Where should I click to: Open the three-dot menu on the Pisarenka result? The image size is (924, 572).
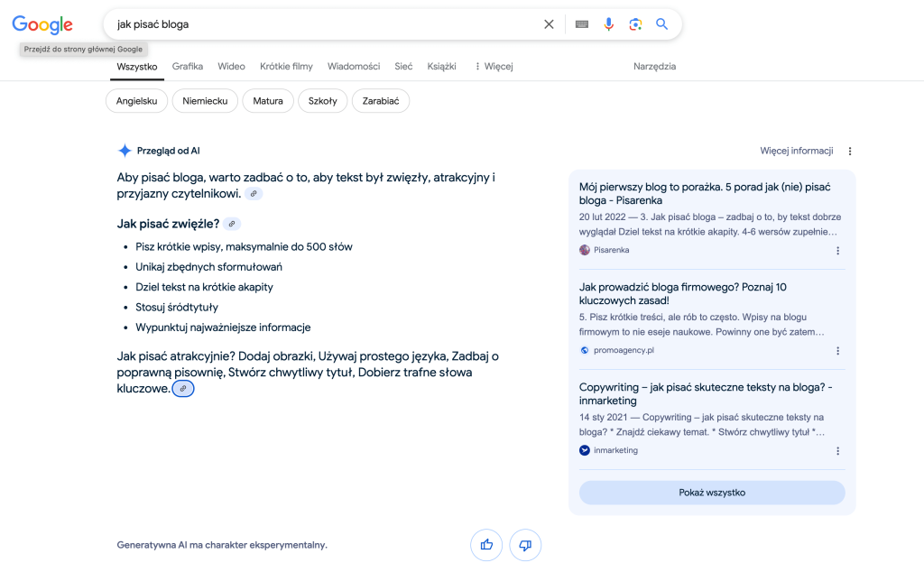(x=837, y=250)
